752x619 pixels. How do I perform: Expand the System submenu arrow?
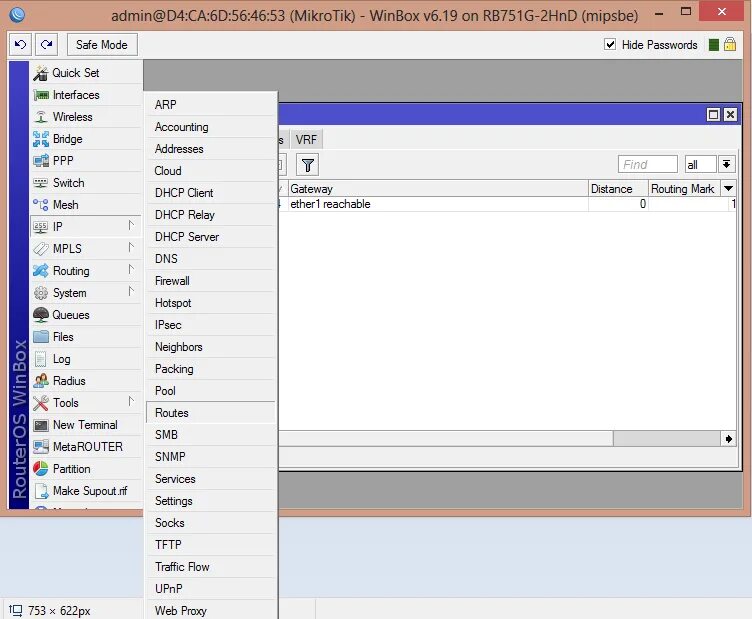click(x=131, y=292)
